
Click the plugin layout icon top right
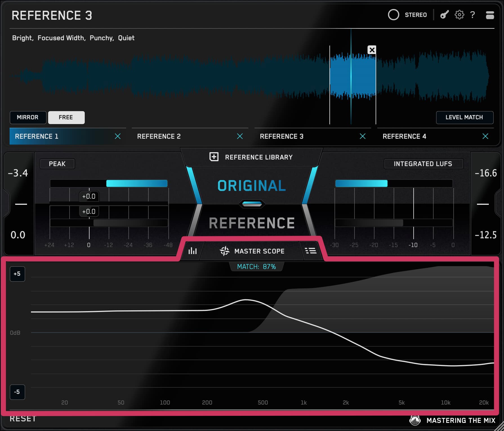[490, 15]
